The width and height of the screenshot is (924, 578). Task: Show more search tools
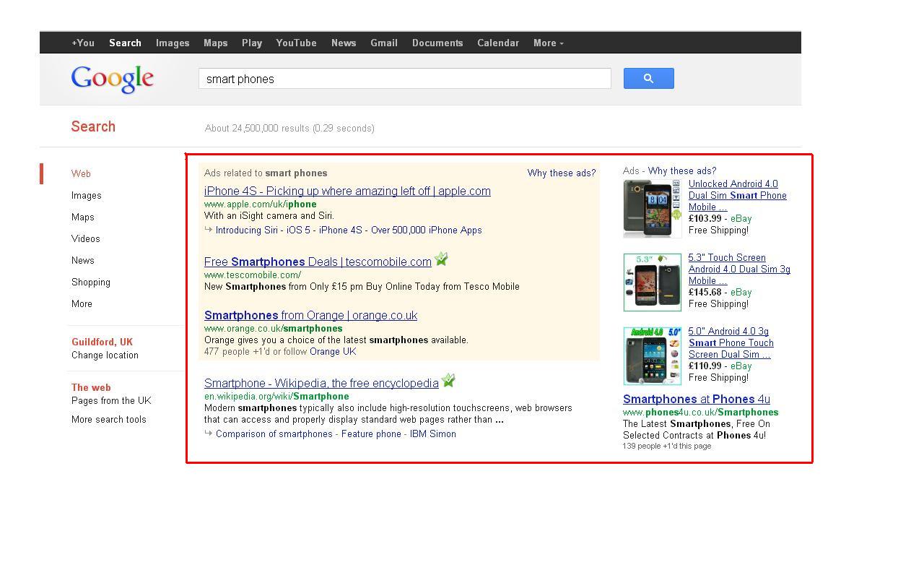click(108, 419)
